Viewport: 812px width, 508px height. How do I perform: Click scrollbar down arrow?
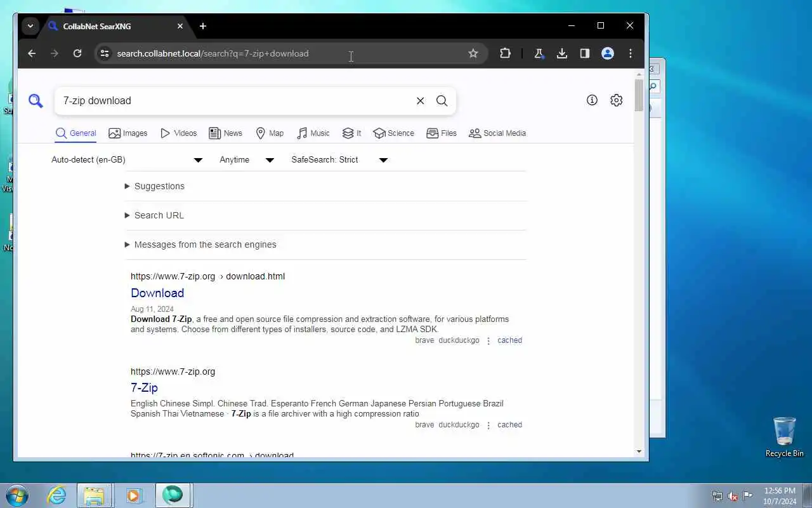639,451
